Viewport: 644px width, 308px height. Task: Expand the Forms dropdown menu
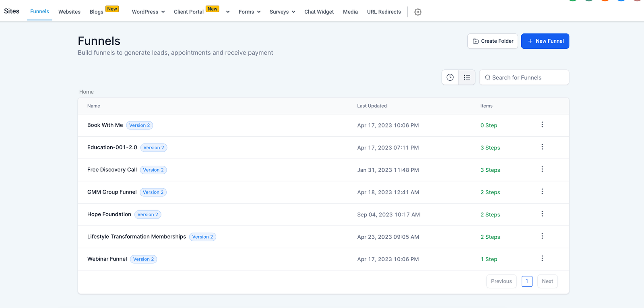pyautogui.click(x=249, y=12)
